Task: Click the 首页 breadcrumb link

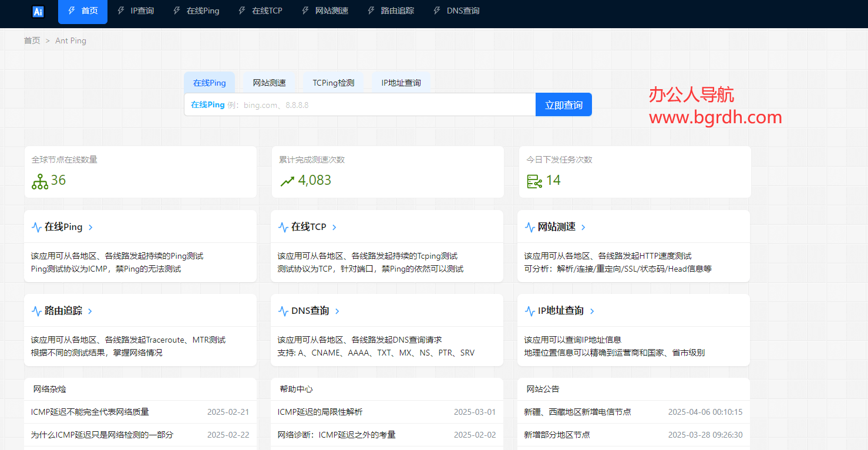Action: (32, 40)
